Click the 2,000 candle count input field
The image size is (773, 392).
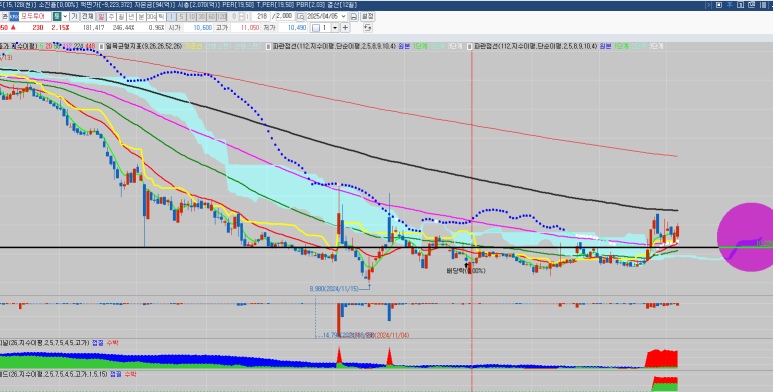click(284, 17)
